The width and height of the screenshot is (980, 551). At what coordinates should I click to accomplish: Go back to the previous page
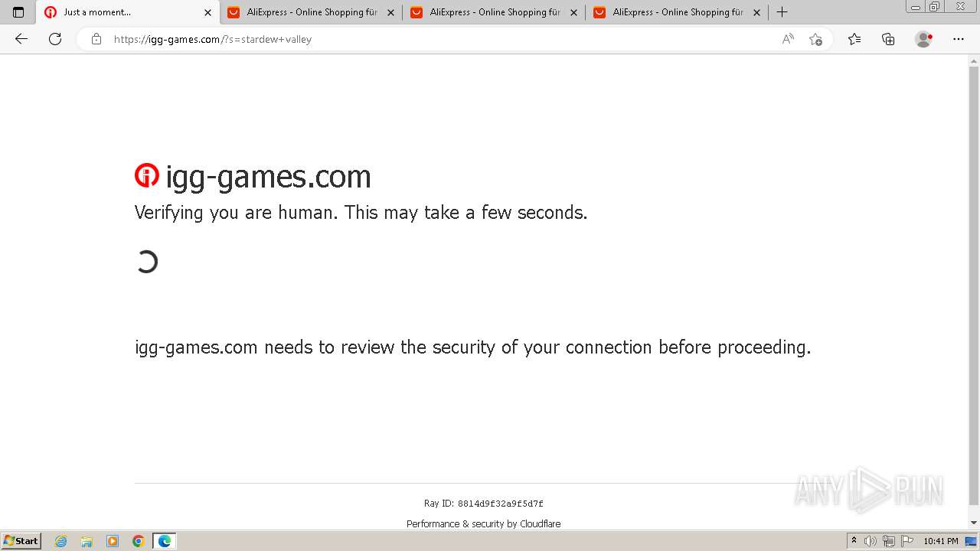(x=21, y=39)
